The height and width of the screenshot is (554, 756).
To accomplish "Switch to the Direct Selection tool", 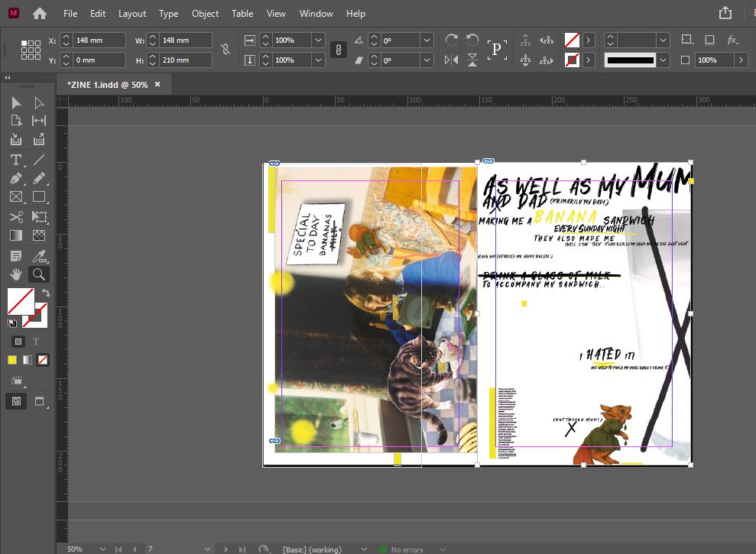I will (39, 103).
